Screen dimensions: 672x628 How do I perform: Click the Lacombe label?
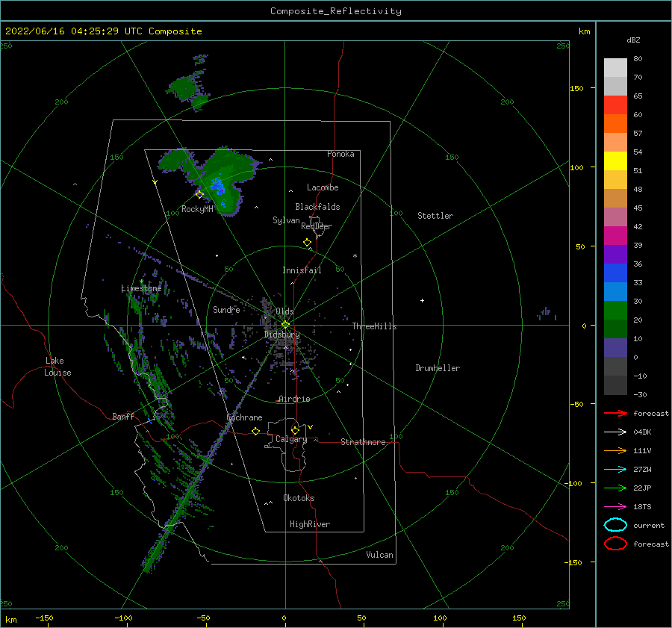point(323,187)
